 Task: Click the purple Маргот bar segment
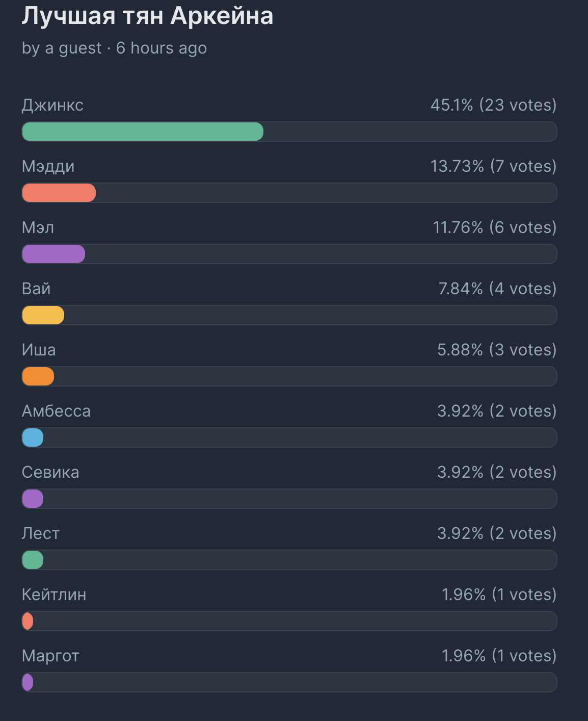[28, 682]
